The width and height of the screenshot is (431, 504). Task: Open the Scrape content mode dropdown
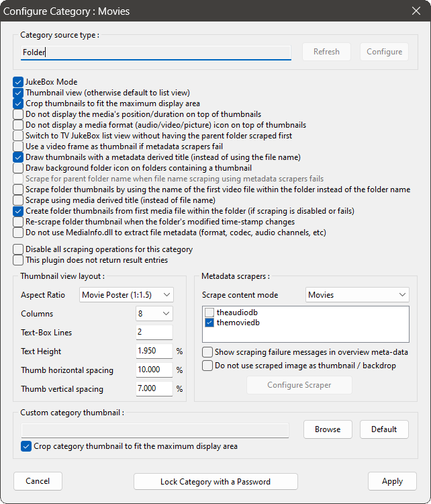point(357,295)
